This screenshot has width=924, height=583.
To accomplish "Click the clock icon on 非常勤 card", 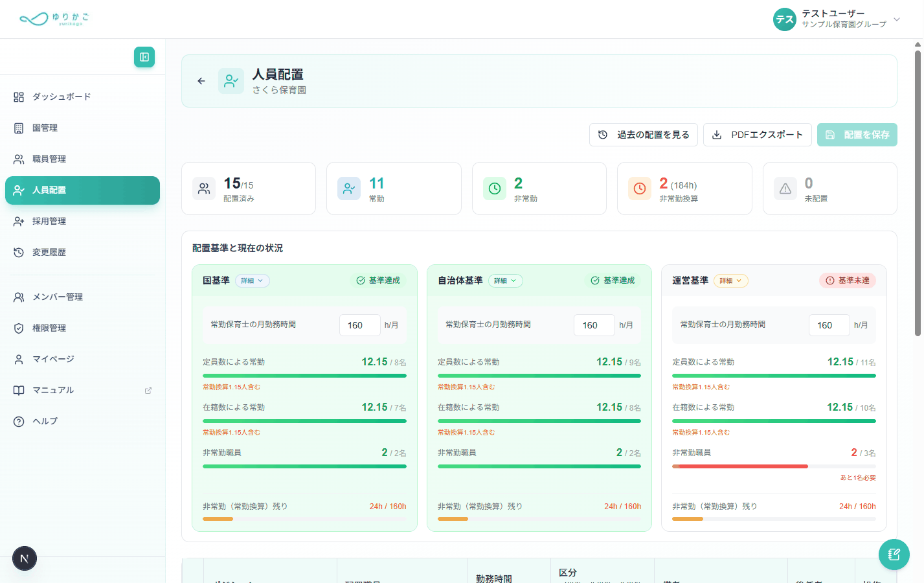I will click(495, 189).
